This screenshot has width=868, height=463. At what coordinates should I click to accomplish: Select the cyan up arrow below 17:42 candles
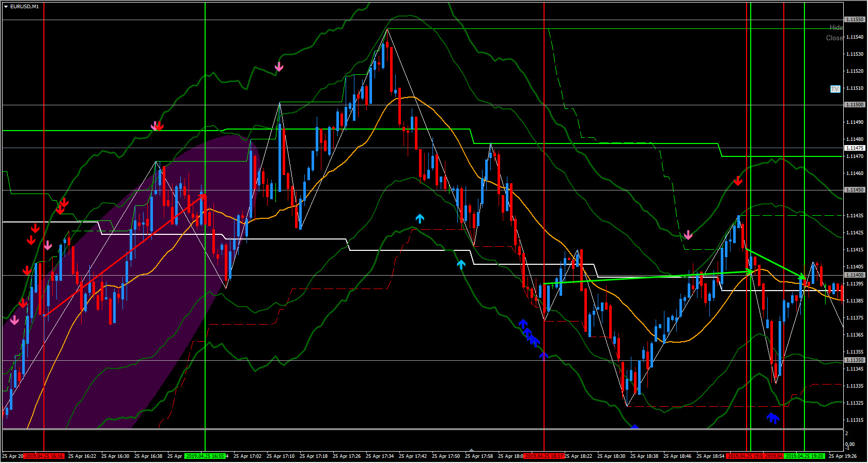[x=420, y=218]
